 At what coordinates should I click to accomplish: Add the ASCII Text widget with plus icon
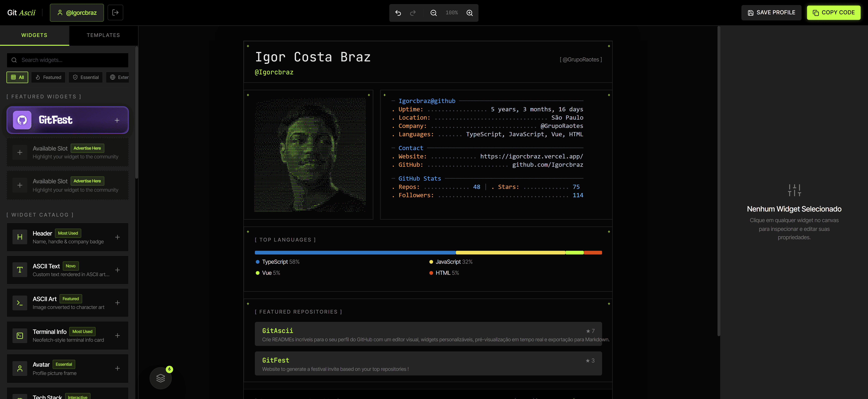(x=117, y=270)
